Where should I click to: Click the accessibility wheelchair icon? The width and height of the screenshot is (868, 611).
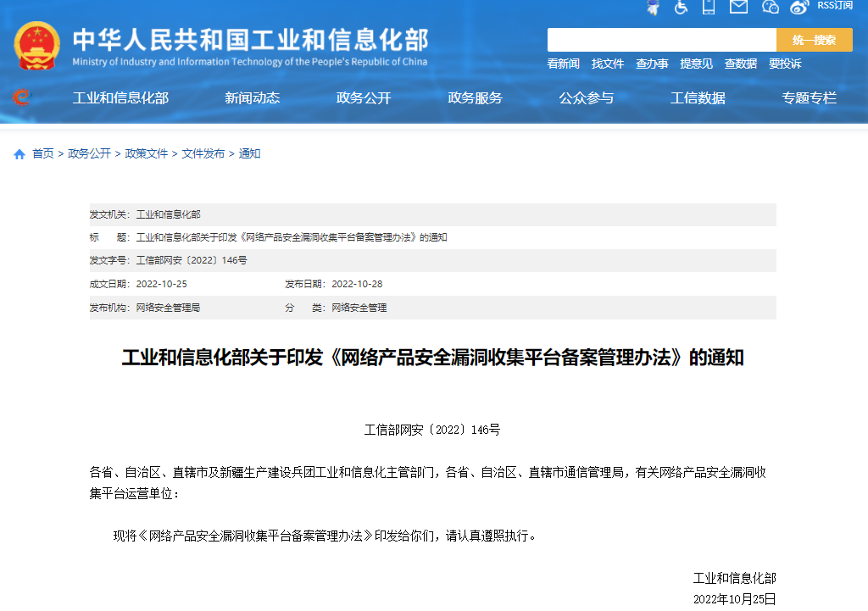681,8
